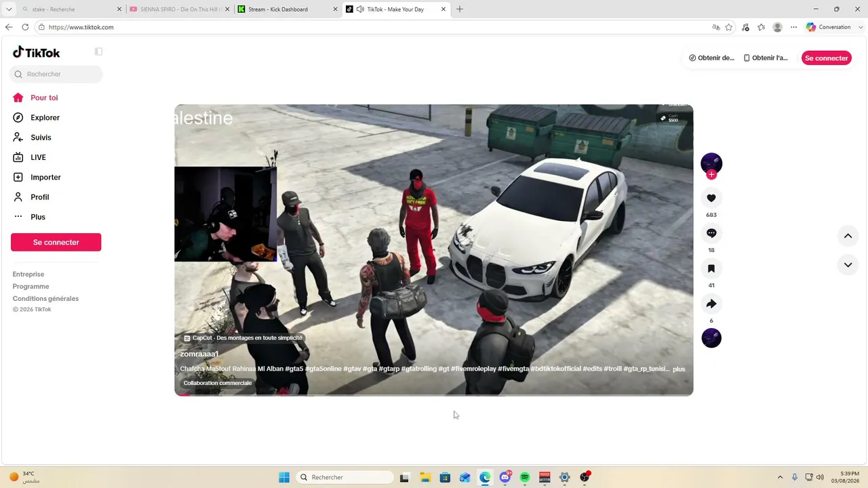Open the browser media control icon
Screen dimensions: 868x488
coord(745,27)
